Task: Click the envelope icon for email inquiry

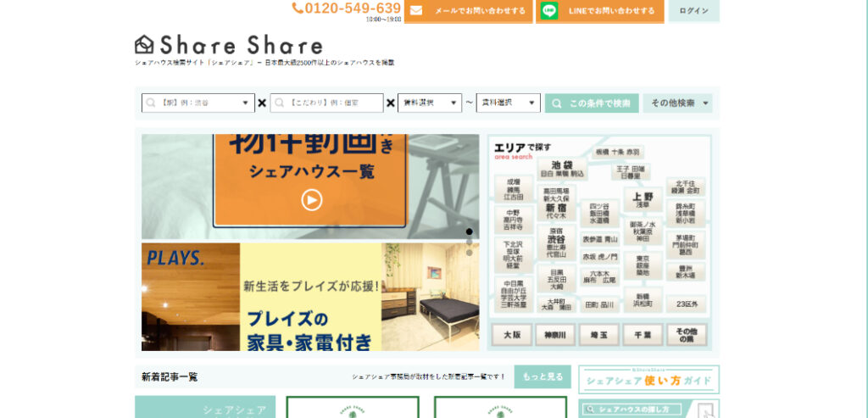Action: [416, 11]
